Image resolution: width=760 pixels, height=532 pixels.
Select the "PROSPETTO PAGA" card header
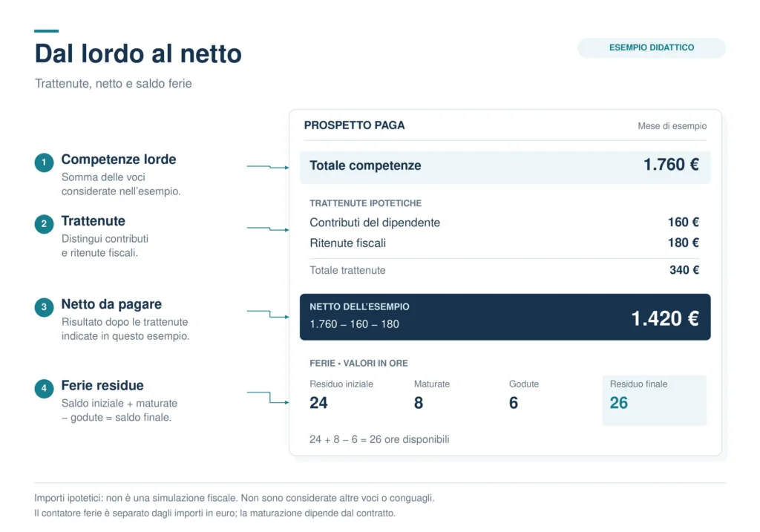click(354, 125)
